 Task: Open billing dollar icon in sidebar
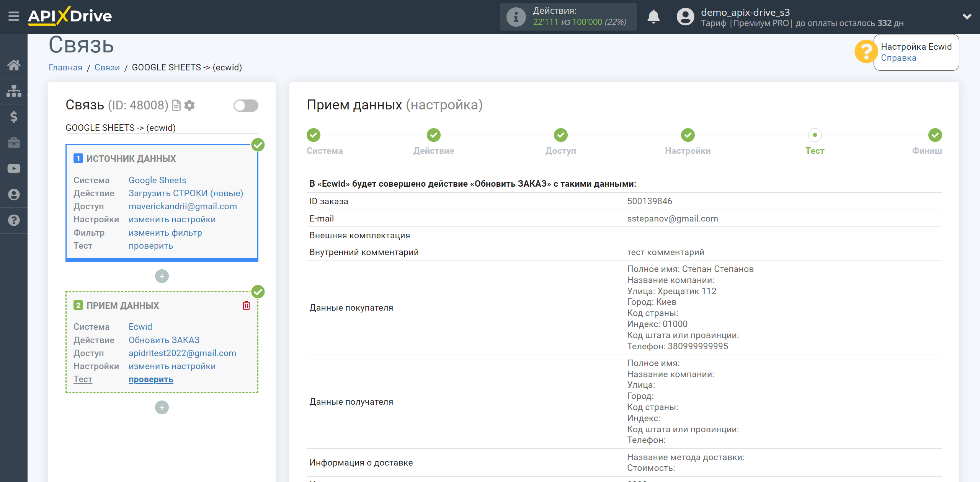pos(14,117)
